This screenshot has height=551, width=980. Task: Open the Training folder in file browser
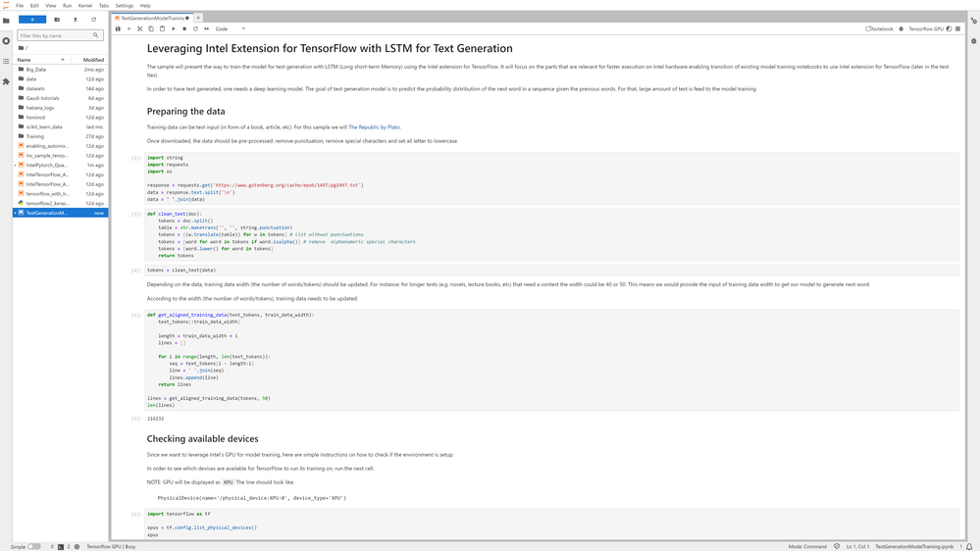point(35,136)
